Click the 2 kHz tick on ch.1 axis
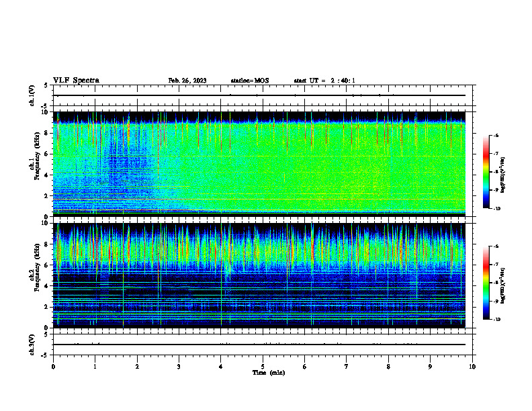 coord(47,196)
